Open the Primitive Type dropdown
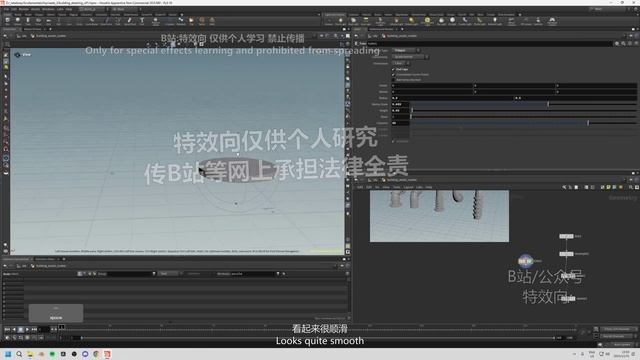Image resolution: width=640 pixels, height=360 pixels. click(406, 51)
